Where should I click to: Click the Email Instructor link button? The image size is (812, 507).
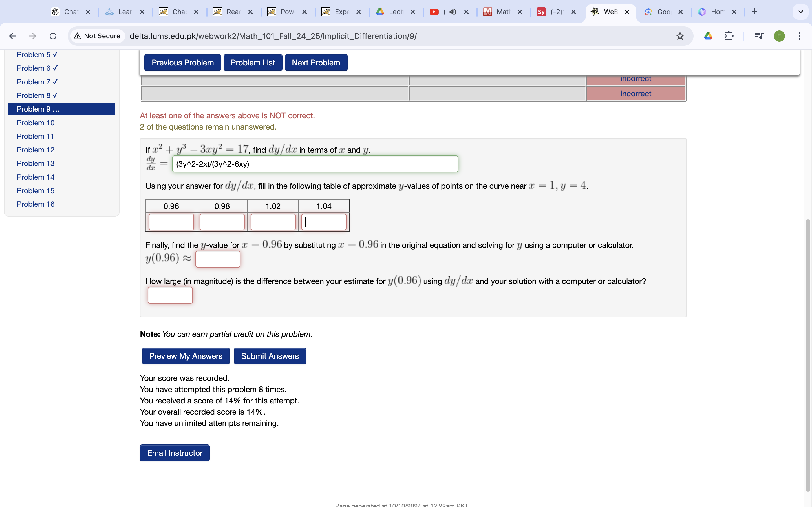pyautogui.click(x=175, y=453)
